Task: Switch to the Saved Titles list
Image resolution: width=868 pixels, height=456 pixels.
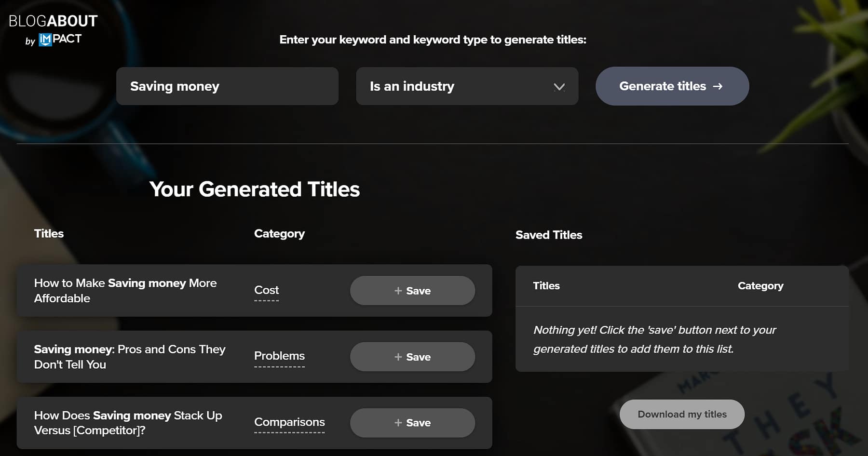Action: click(x=548, y=235)
